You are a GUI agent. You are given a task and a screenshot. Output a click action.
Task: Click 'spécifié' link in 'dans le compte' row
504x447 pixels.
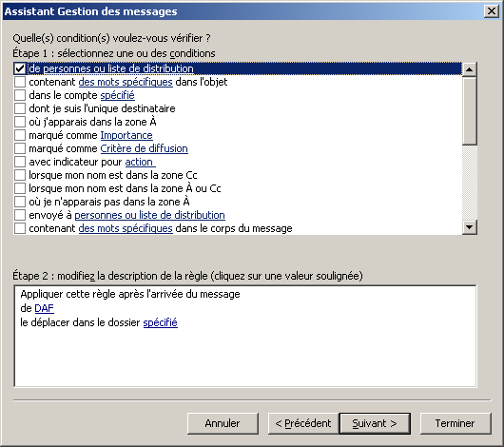coord(117,95)
